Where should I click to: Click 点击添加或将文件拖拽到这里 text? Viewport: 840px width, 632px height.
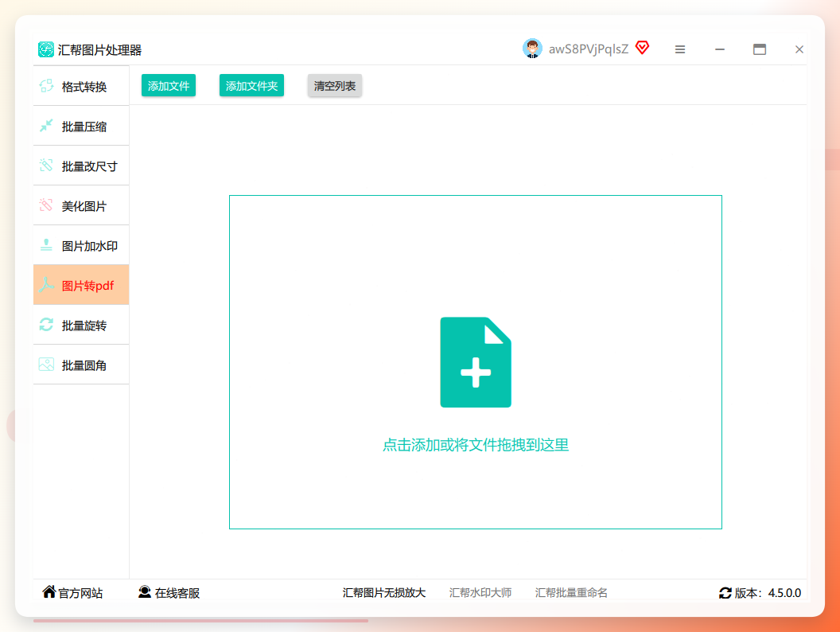coord(476,445)
